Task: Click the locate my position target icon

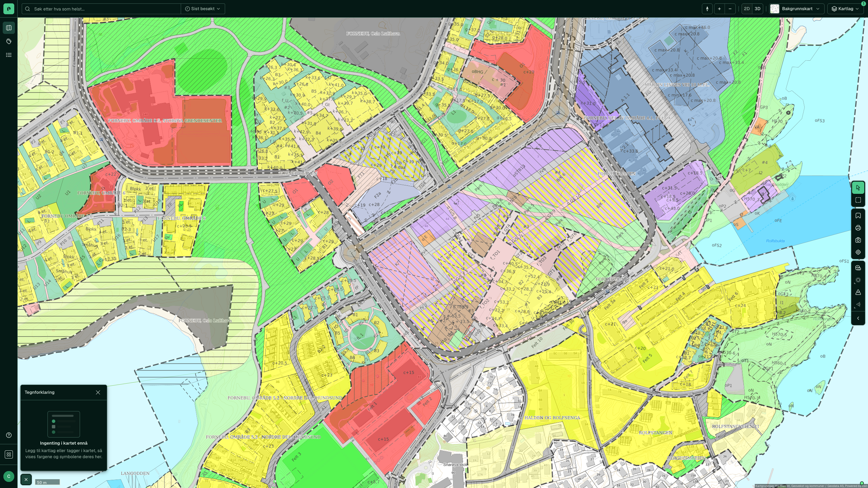Action: 858,252
